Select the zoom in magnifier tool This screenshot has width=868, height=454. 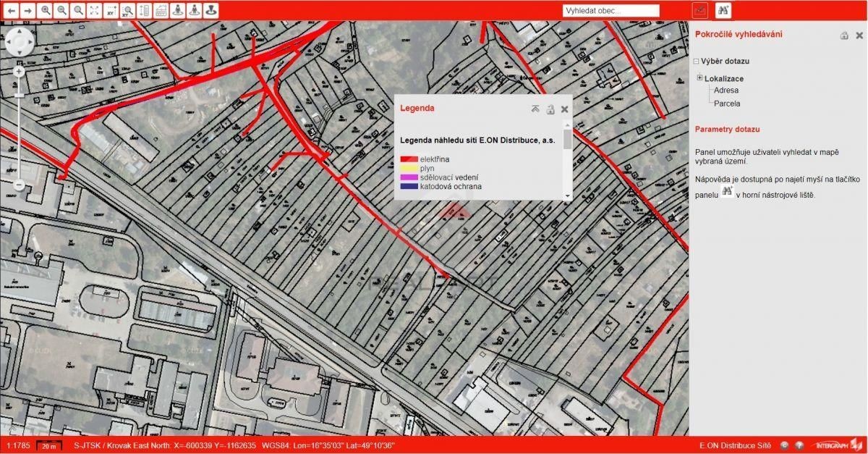point(46,11)
